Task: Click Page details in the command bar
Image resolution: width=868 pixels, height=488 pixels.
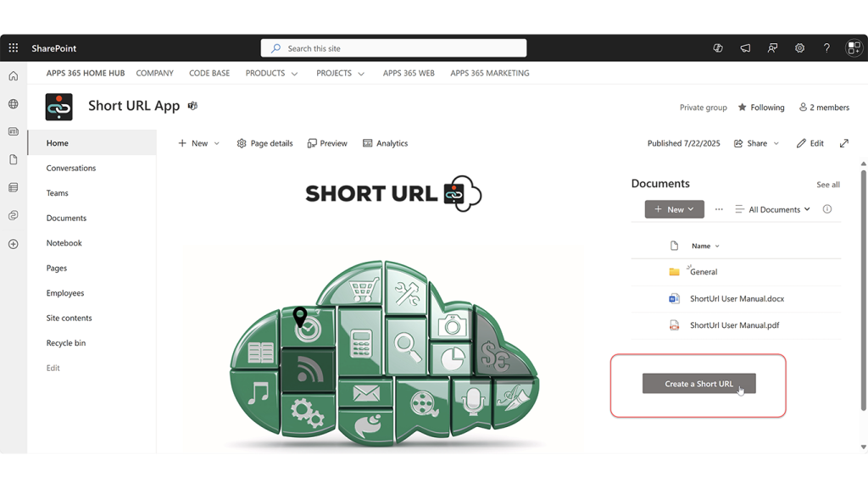Action: [x=264, y=143]
